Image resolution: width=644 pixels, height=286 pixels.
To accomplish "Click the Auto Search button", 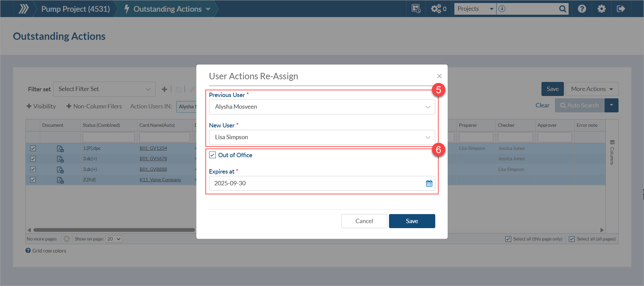I will coord(580,105).
